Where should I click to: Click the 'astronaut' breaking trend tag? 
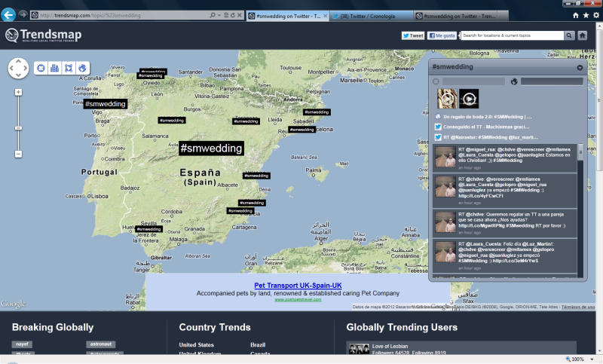tap(101, 344)
